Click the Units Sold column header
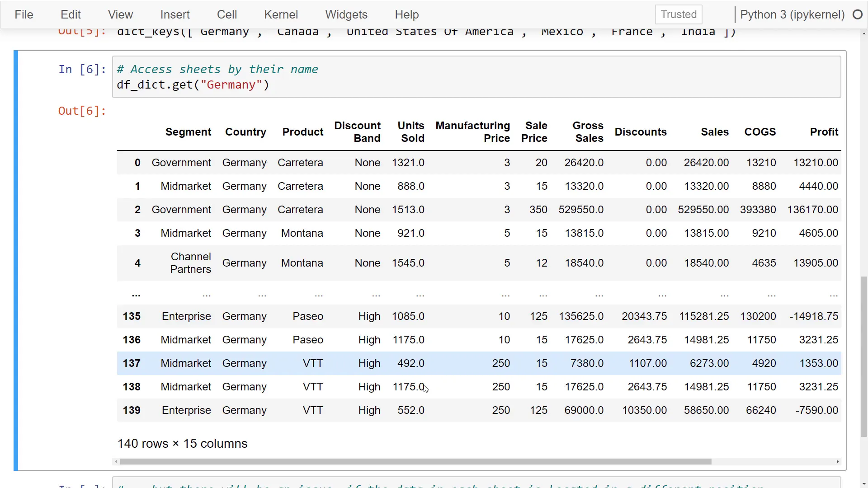This screenshot has height=488, width=868. [411, 132]
